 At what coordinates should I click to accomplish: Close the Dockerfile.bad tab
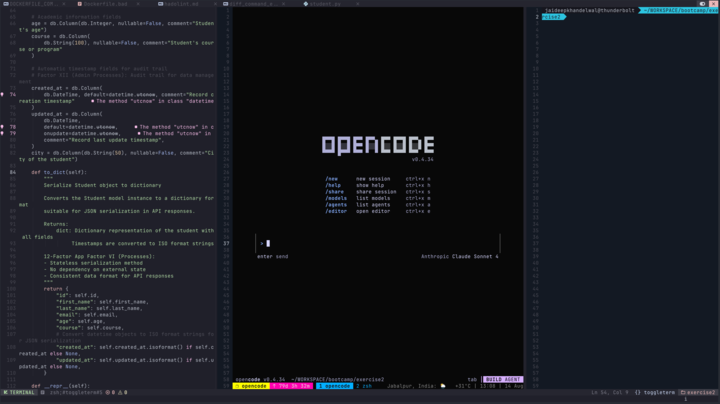[138, 4]
